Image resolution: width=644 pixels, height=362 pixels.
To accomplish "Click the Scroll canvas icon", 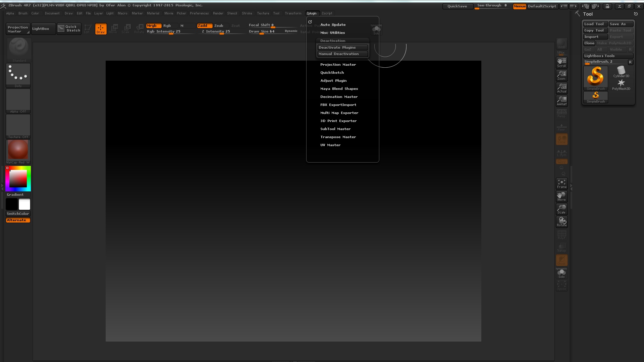I will click(x=561, y=62).
